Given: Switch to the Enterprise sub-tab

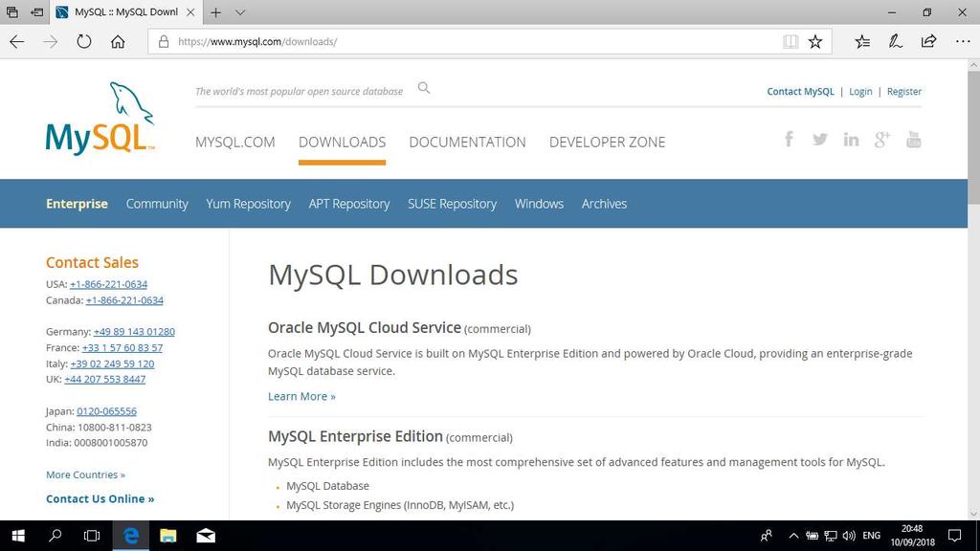Looking at the screenshot, I should (77, 204).
